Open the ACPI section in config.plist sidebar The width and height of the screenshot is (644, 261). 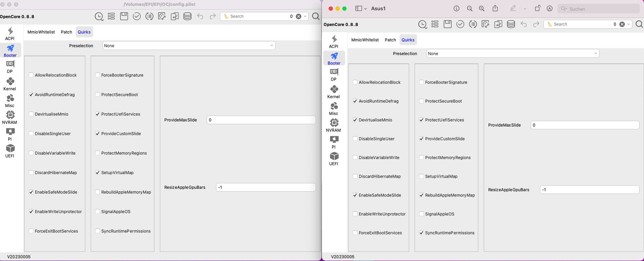10,34
